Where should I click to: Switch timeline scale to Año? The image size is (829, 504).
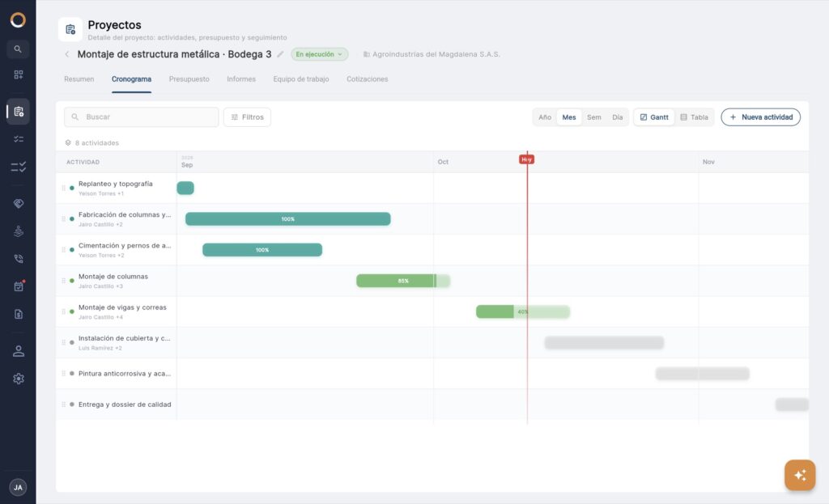tap(545, 117)
